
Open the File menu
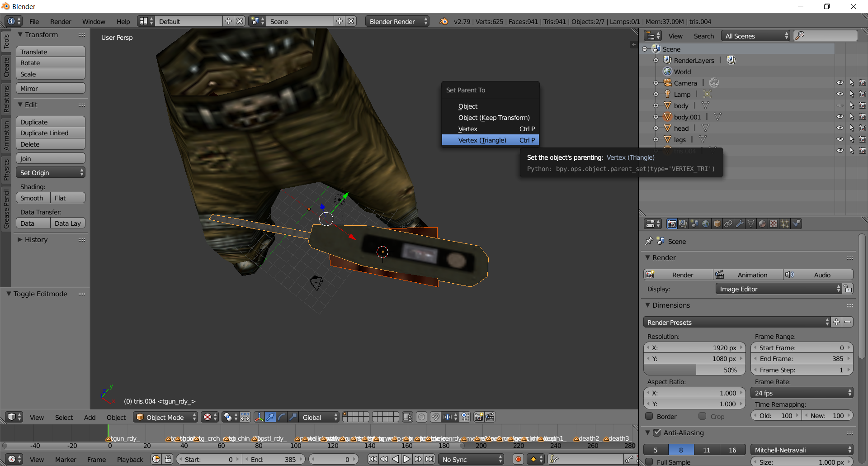pyautogui.click(x=34, y=21)
